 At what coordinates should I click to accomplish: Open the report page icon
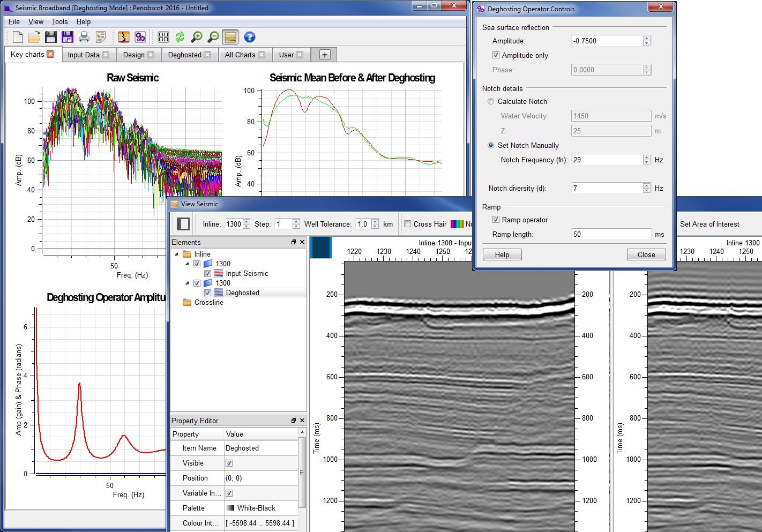[101, 37]
